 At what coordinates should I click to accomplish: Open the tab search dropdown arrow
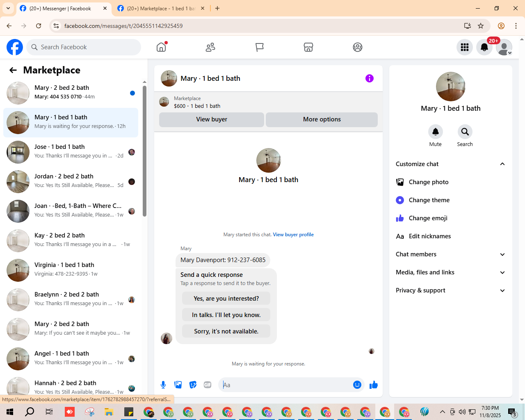tap(8, 8)
